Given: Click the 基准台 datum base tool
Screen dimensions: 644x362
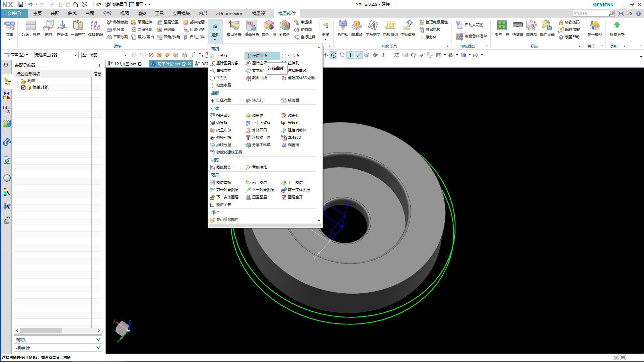Looking at the screenshot, I should [357, 28].
